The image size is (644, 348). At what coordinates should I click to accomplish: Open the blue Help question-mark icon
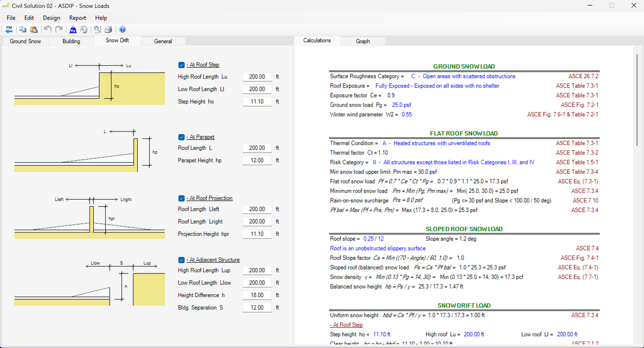coord(122,29)
